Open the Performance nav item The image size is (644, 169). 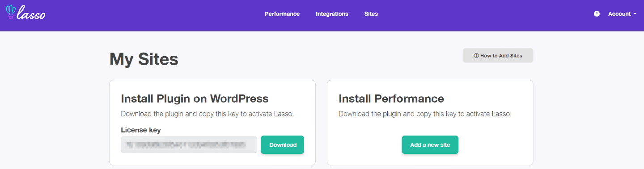pyautogui.click(x=282, y=14)
